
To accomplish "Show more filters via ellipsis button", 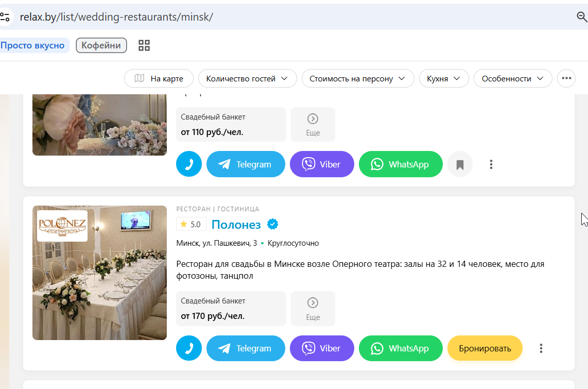I will tap(566, 78).
